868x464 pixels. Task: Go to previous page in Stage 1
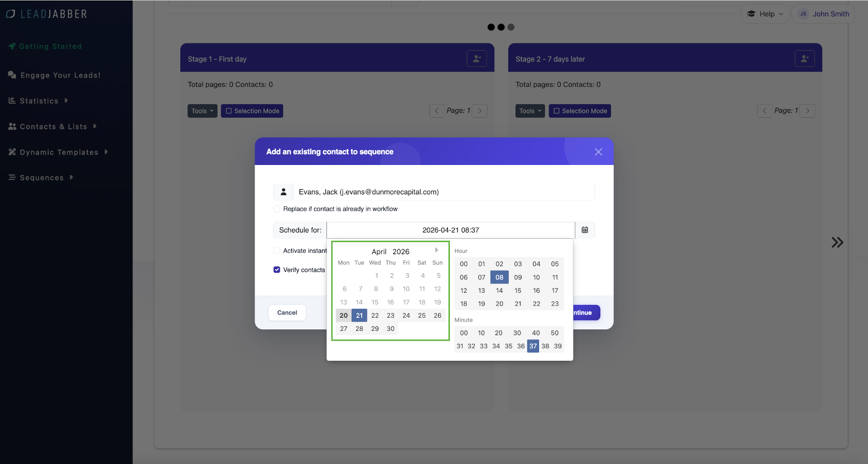(437, 111)
